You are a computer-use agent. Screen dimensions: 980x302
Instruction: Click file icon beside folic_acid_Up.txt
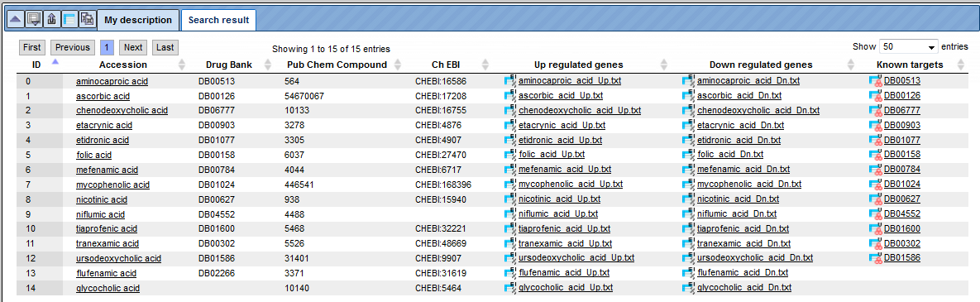510,155
